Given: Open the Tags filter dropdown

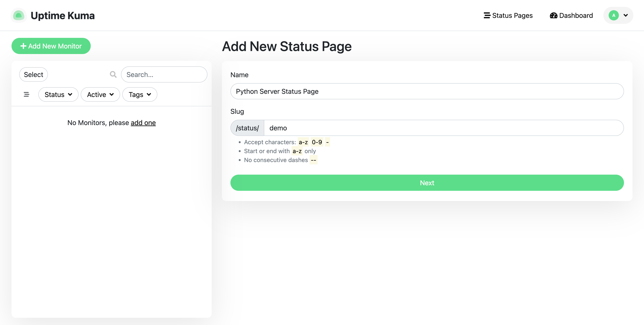Looking at the screenshot, I should tap(140, 94).
